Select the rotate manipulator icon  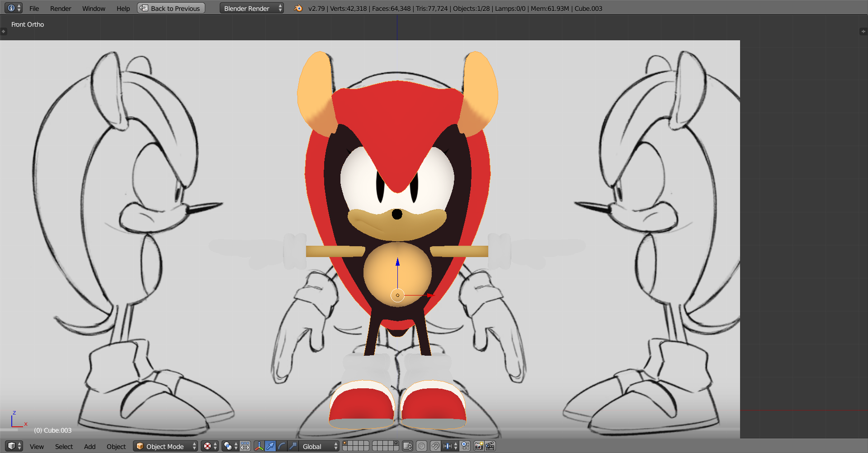282,446
